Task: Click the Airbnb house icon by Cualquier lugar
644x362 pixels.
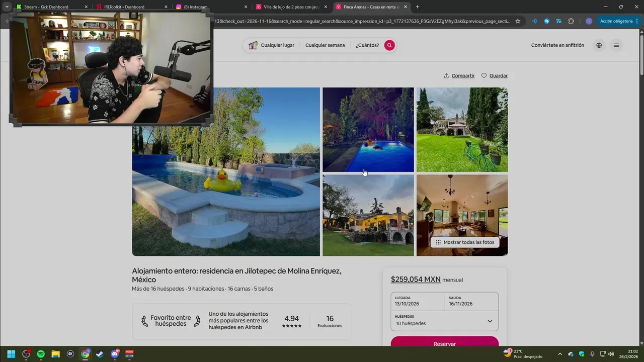Action: coord(253,45)
